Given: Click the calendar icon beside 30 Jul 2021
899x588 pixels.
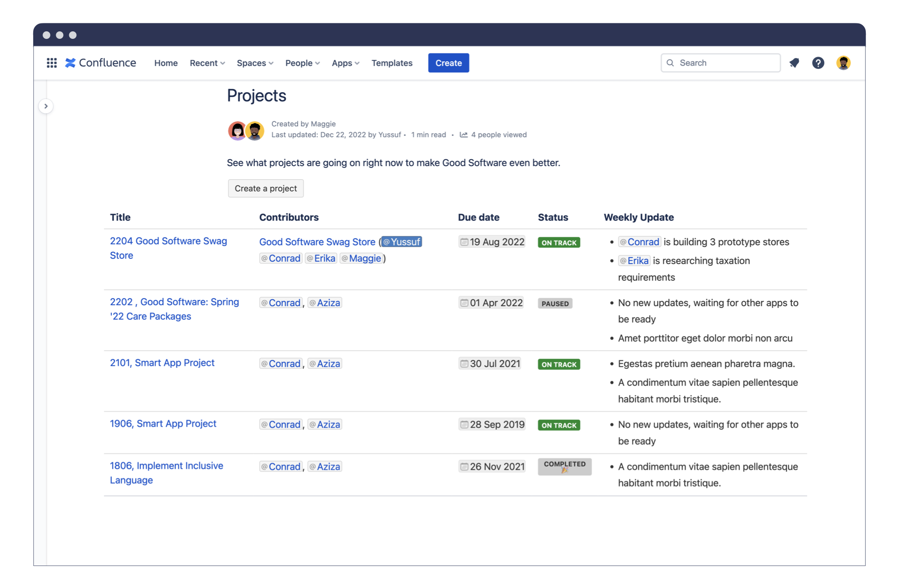Looking at the screenshot, I should point(464,364).
